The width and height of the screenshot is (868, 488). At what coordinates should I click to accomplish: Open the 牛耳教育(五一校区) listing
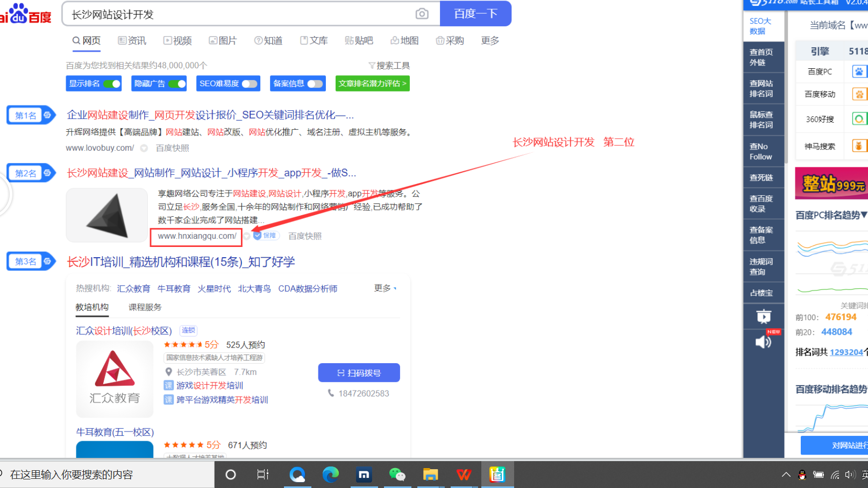(115, 432)
